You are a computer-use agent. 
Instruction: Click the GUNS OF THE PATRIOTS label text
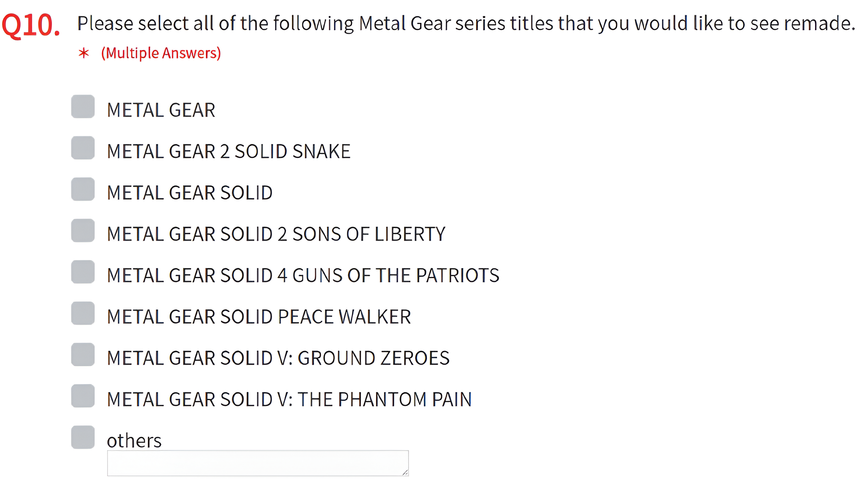tap(303, 275)
